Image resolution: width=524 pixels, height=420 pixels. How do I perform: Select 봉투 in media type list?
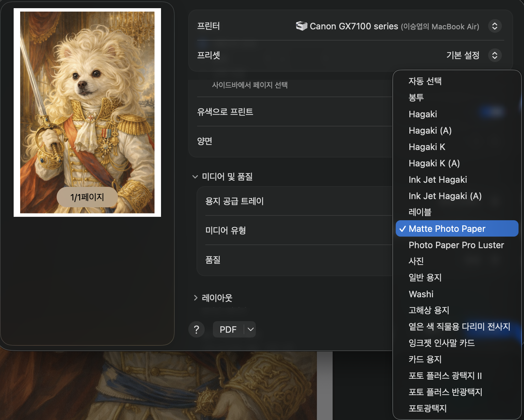coord(457,97)
